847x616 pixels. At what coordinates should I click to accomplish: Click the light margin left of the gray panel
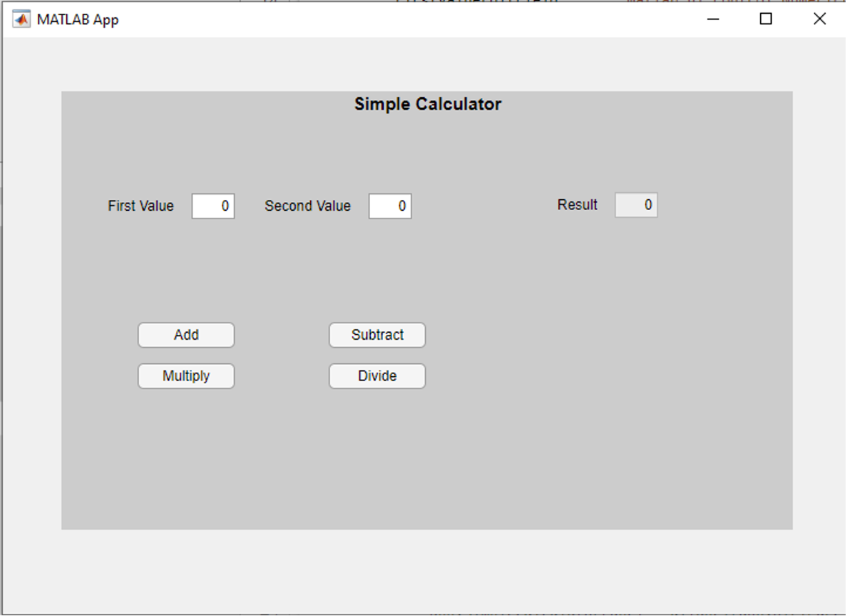[x=32, y=310]
